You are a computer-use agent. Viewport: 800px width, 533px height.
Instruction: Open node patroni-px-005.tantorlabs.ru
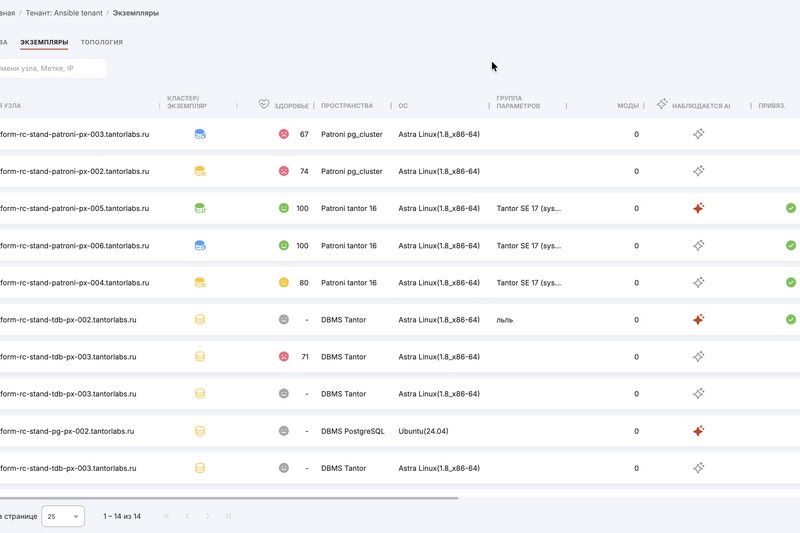coord(74,208)
